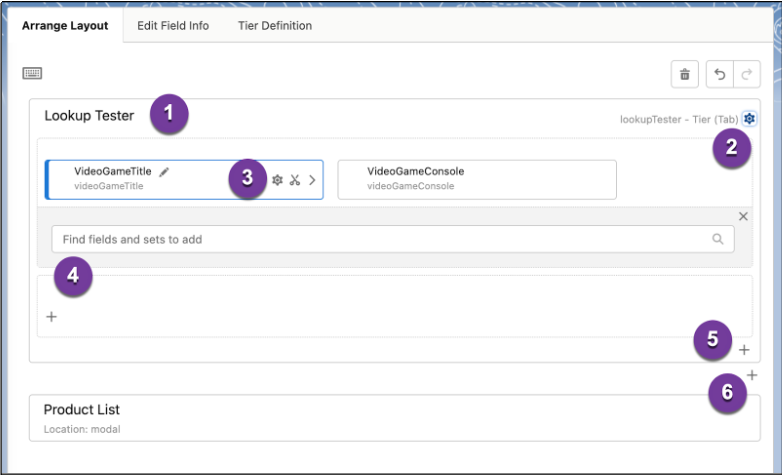Image resolution: width=782 pixels, height=475 pixels.
Task: Add field with plus in empty row
Action: (x=51, y=316)
